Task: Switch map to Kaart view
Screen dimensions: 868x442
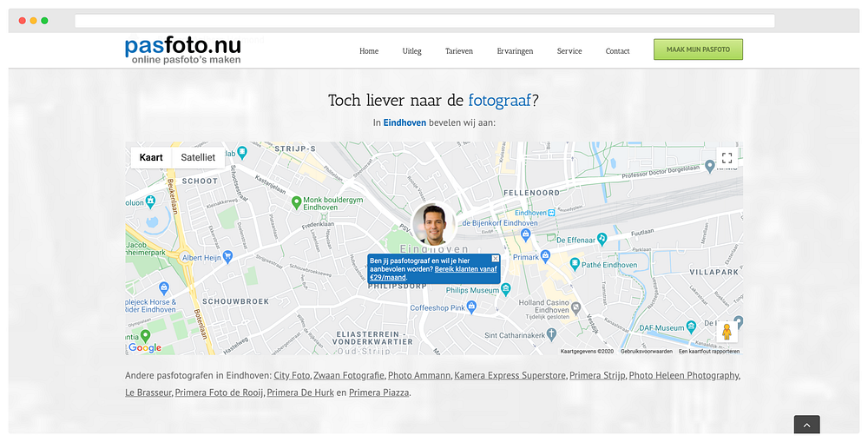Action: pyautogui.click(x=151, y=157)
